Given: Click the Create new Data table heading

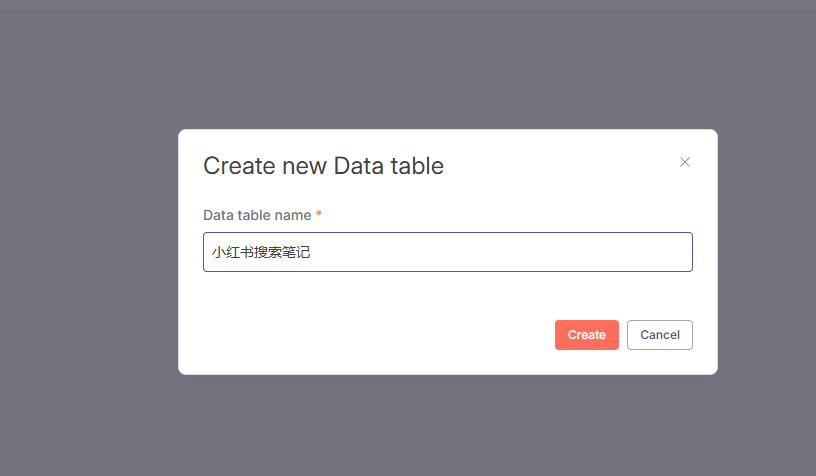Looking at the screenshot, I should click(x=323, y=166).
